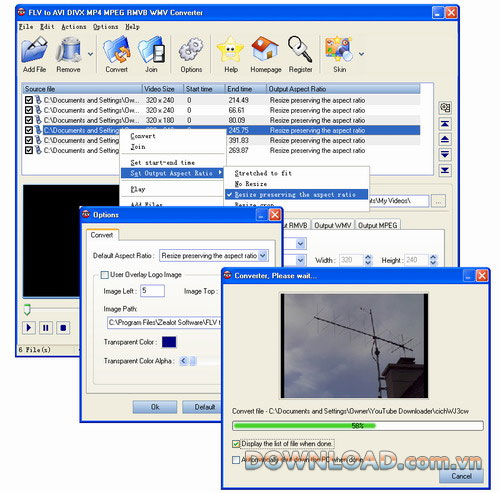
Task: Click Default button in Options dialog
Action: click(202, 407)
